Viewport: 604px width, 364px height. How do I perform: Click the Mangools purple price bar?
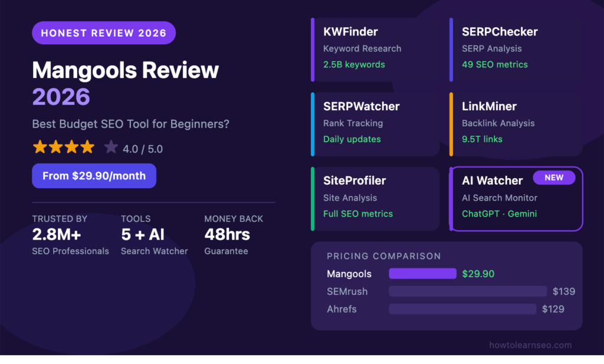(422, 273)
